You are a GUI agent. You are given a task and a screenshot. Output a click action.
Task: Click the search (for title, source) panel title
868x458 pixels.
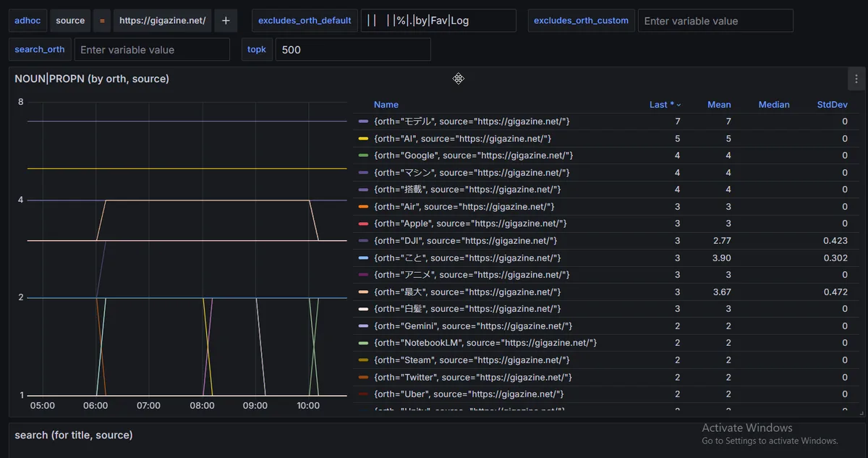coord(74,435)
